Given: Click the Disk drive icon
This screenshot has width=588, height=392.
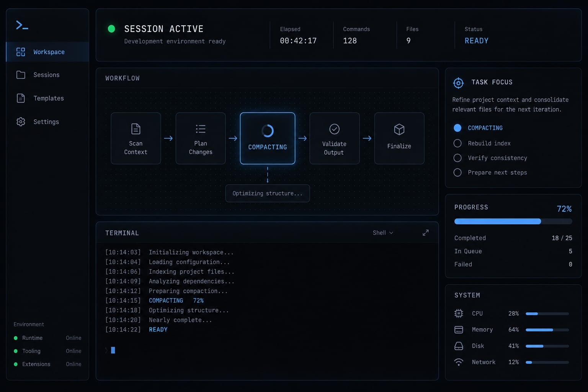Looking at the screenshot, I should pos(459,346).
